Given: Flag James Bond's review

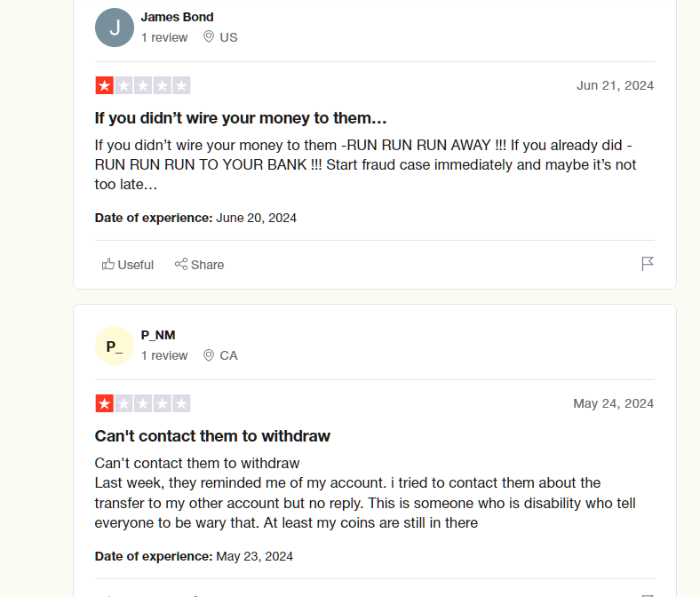Looking at the screenshot, I should coord(648,264).
